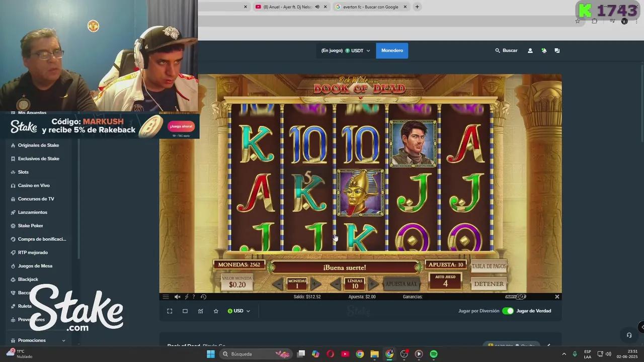Screen dimensions: 644x362
Task: Click the Valor Moneda $0.20 box
Action: [x=237, y=283]
